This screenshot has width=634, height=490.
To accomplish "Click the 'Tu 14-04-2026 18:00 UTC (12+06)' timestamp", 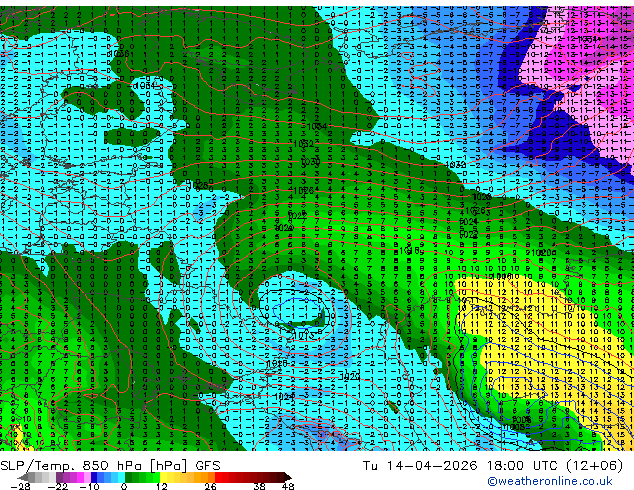I will pyautogui.click(x=493, y=466).
